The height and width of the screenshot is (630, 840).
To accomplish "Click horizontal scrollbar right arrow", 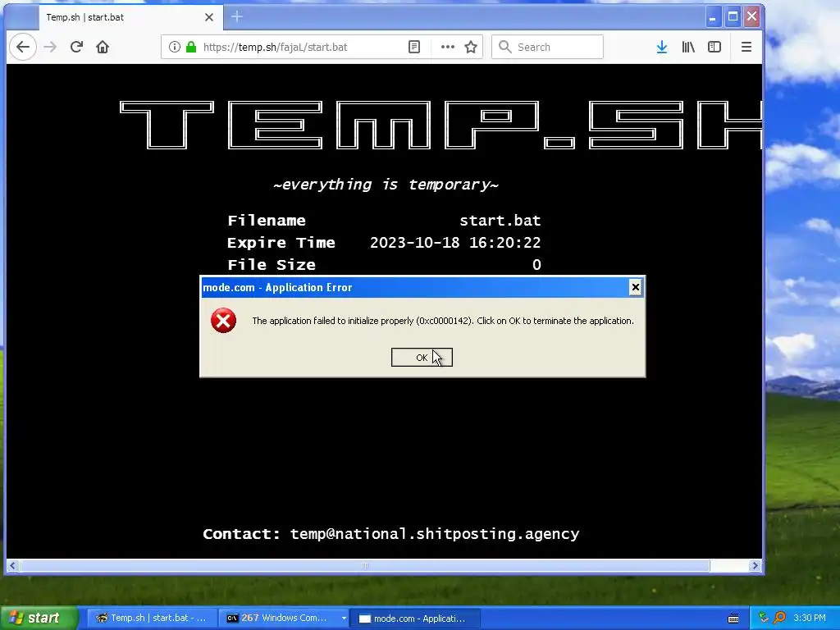I will click(x=755, y=566).
